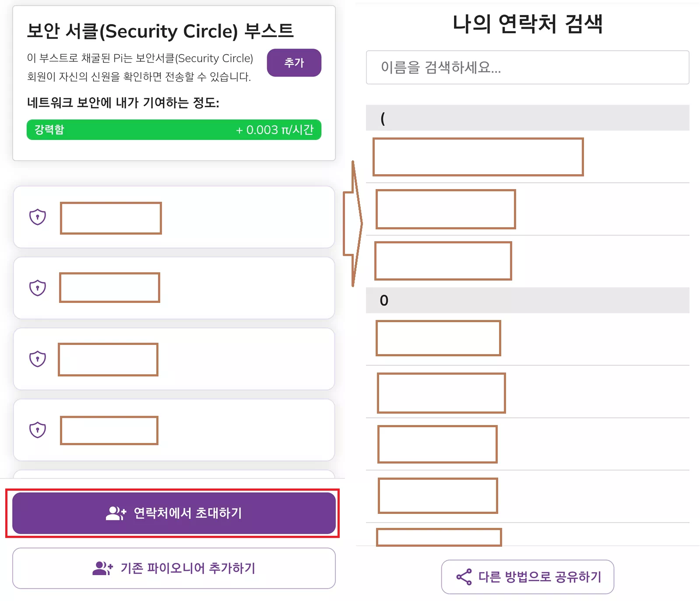Click the first contact under the ( section
The image size is (700, 601).
478,156
